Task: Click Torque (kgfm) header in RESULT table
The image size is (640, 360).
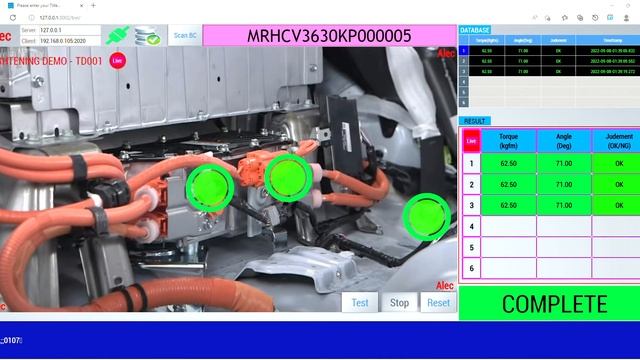Action: click(x=509, y=141)
